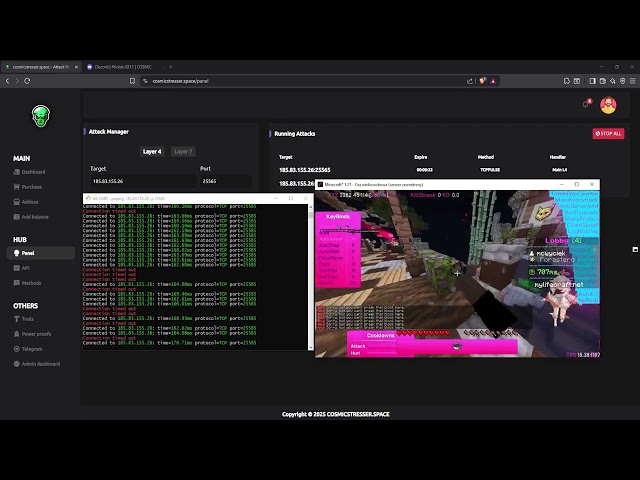Click the share icon in address bar
This screenshot has height=480, width=640.
point(470,81)
